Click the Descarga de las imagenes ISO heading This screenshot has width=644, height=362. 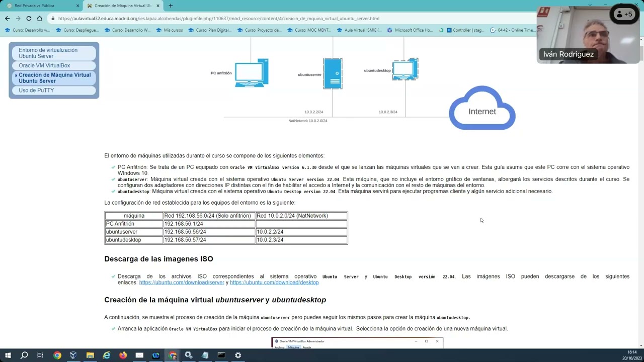158,259
